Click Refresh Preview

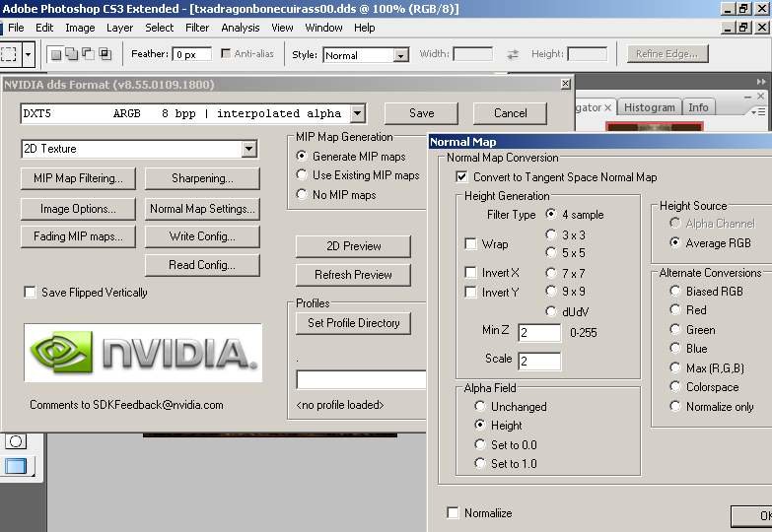[354, 275]
